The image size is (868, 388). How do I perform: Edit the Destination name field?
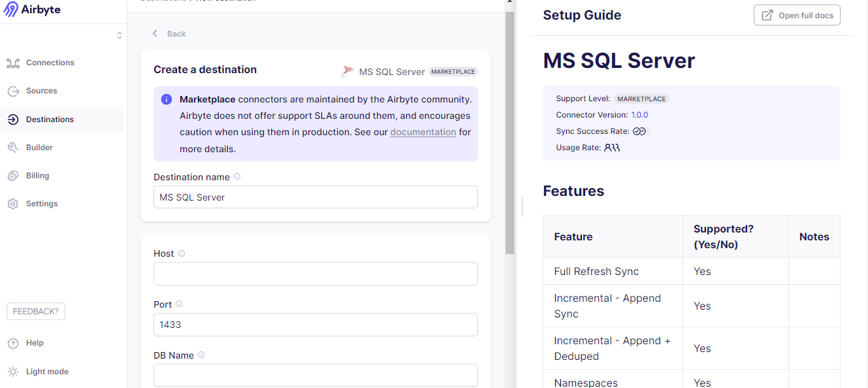pos(315,197)
